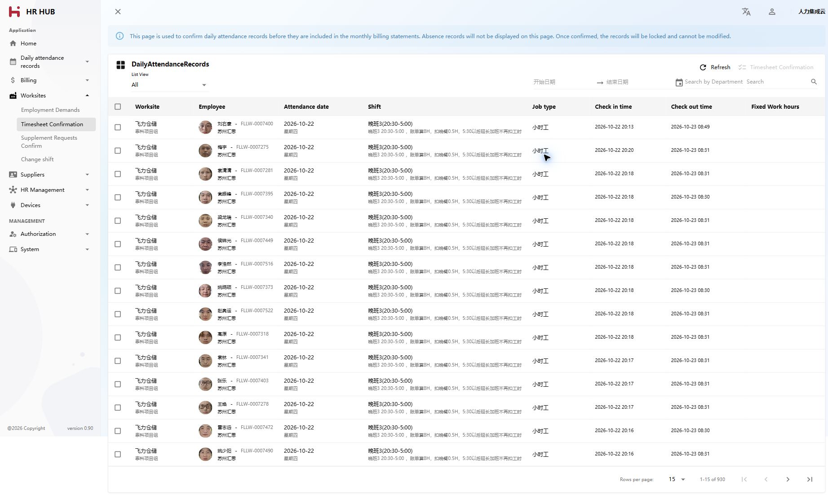Check the row for FLLW-0007275

click(118, 151)
